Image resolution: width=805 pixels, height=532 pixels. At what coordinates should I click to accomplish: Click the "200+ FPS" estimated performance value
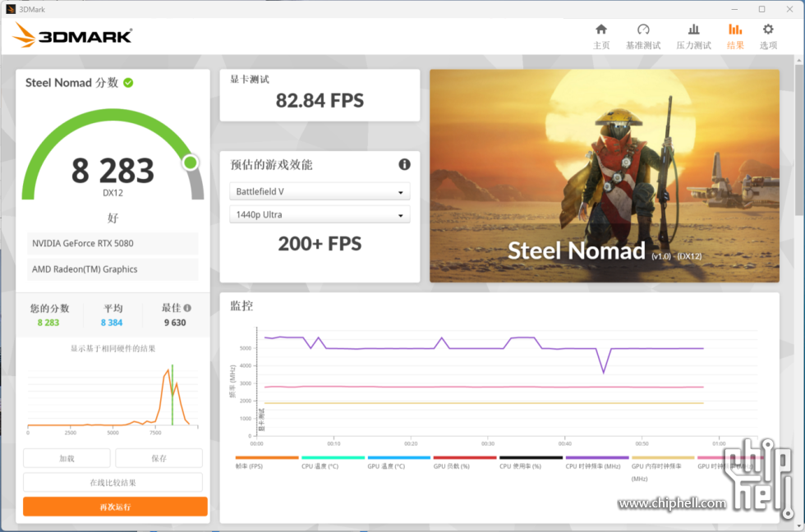320,244
